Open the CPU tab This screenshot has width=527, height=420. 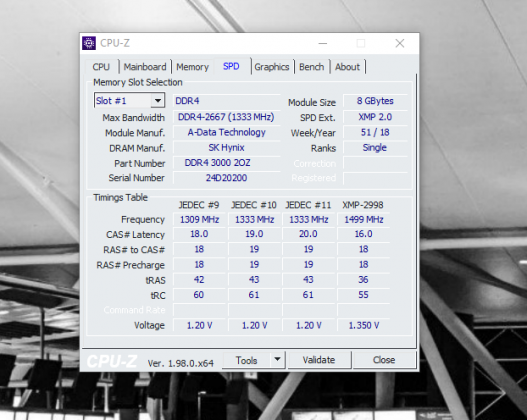[101, 67]
